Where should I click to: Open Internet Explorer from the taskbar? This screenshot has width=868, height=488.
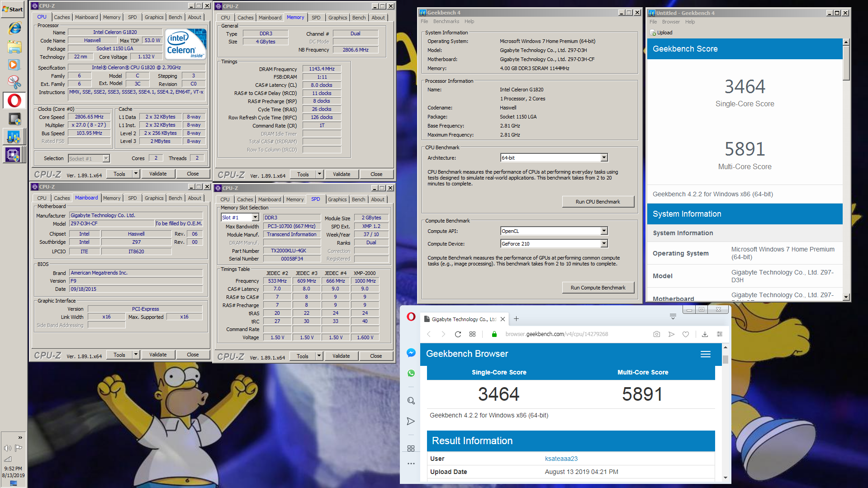[x=14, y=28]
